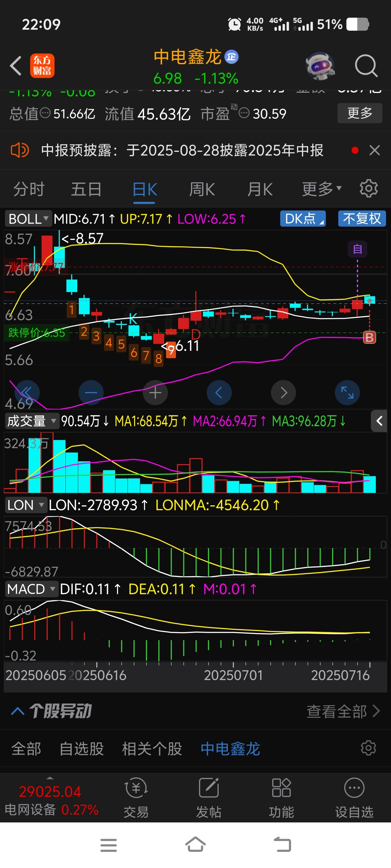Tap the B buy-point marker
This screenshot has height=868, width=391.
369,337
